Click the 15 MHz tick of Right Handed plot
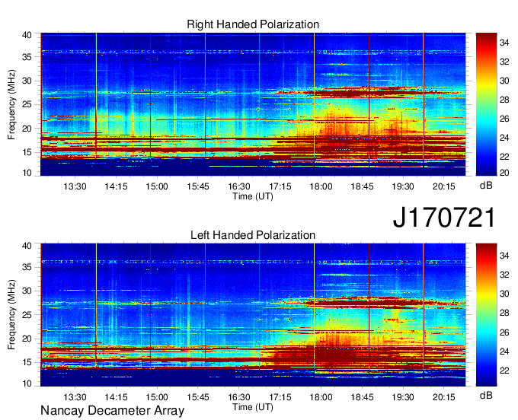Screen dimensions: 518x420 click(27, 152)
